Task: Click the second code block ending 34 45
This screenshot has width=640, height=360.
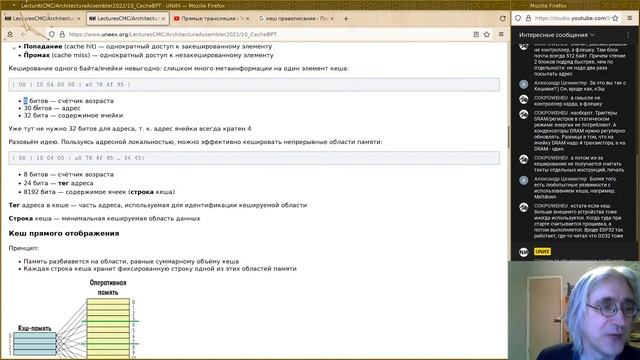Action: click(254, 158)
